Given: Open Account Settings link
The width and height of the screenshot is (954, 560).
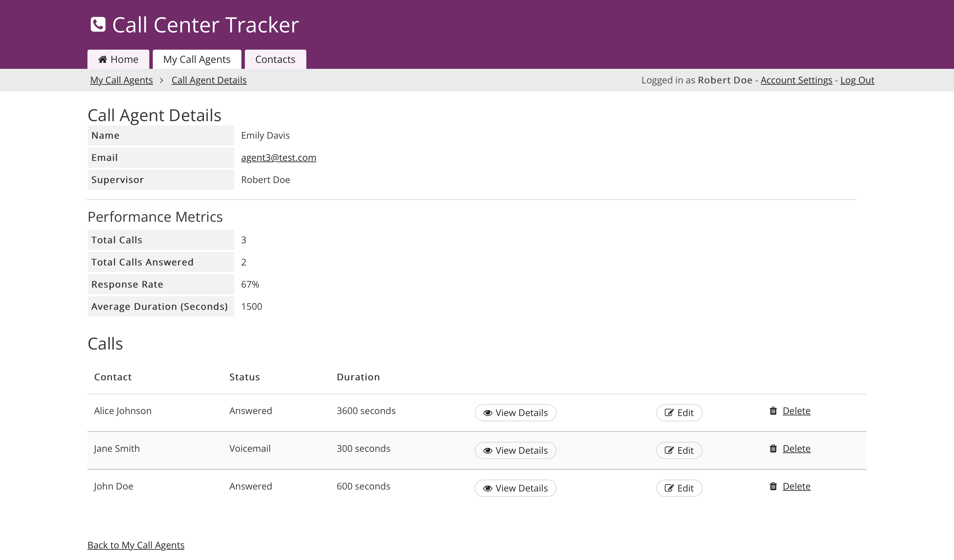Looking at the screenshot, I should tap(796, 80).
